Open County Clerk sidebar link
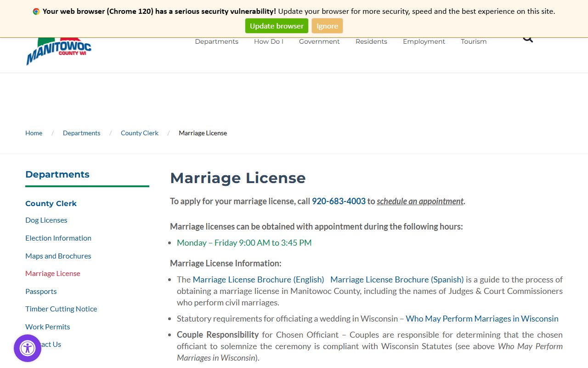588x368 pixels. click(x=51, y=203)
